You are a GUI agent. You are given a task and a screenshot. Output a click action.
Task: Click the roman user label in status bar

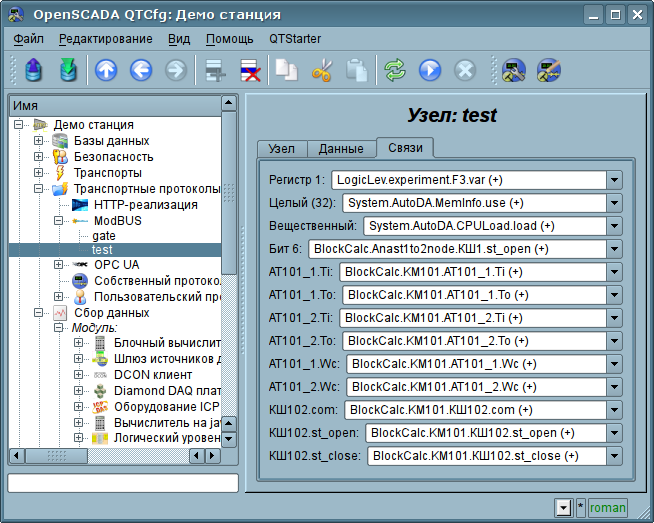[x=608, y=508]
